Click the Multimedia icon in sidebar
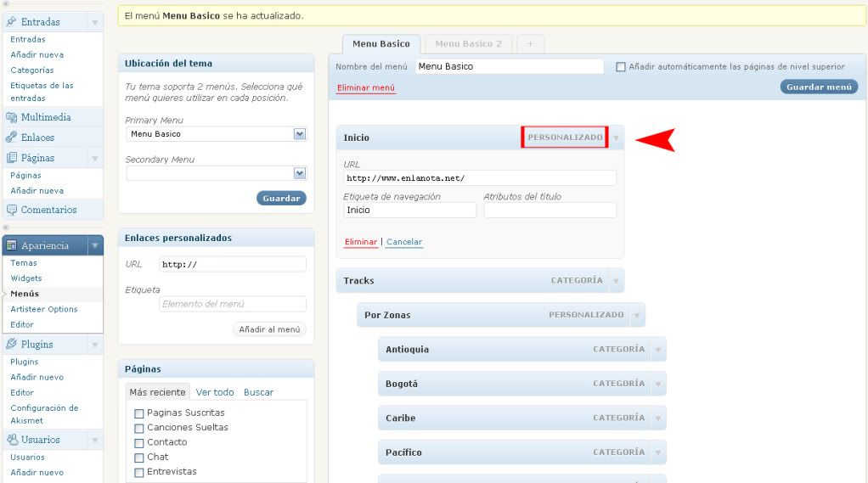Viewport: 868px width, 483px height. pyautogui.click(x=12, y=118)
